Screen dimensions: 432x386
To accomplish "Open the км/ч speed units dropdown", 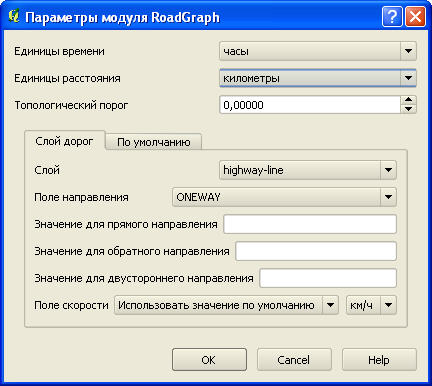I will [371, 305].
